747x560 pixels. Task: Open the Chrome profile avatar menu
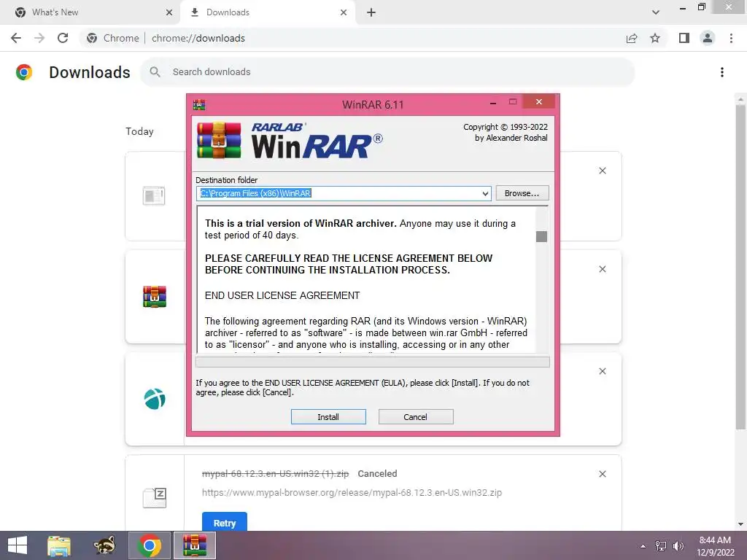[708, 38]
